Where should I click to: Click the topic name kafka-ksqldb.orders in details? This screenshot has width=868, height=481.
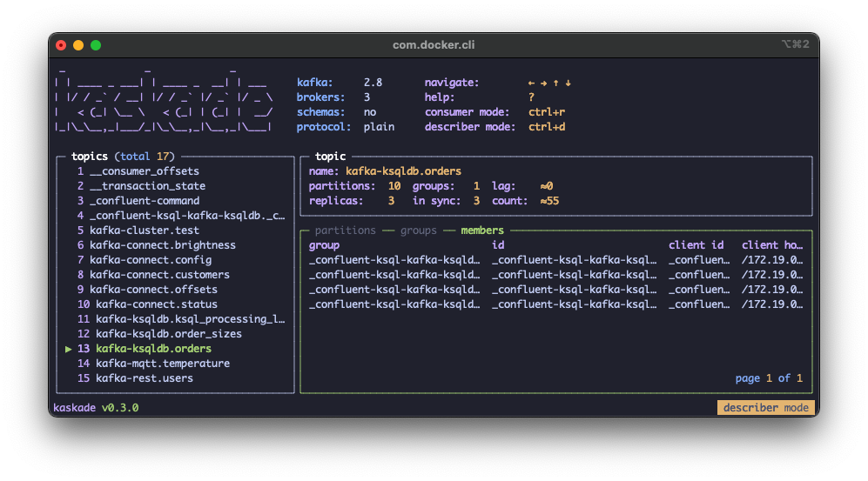point(404,171)
